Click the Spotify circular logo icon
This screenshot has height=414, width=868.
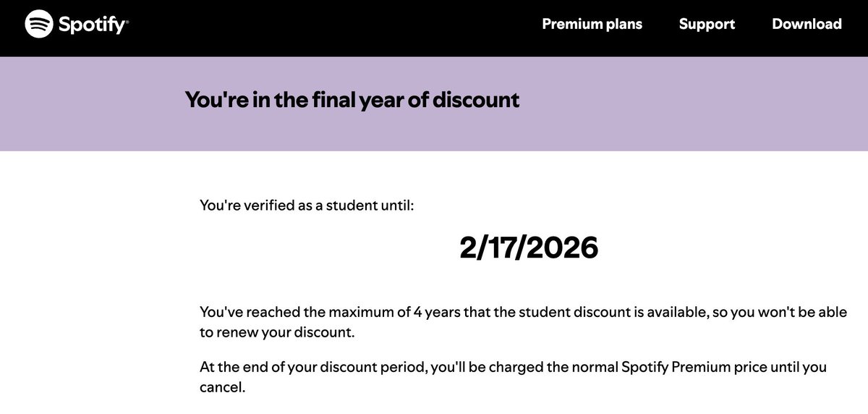pyautogui.click(x=39, y=24)
